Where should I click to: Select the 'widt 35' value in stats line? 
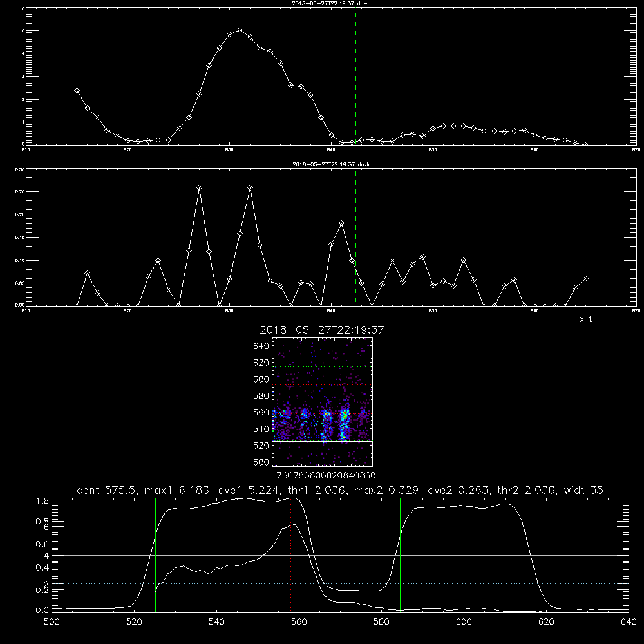point(583,490)
